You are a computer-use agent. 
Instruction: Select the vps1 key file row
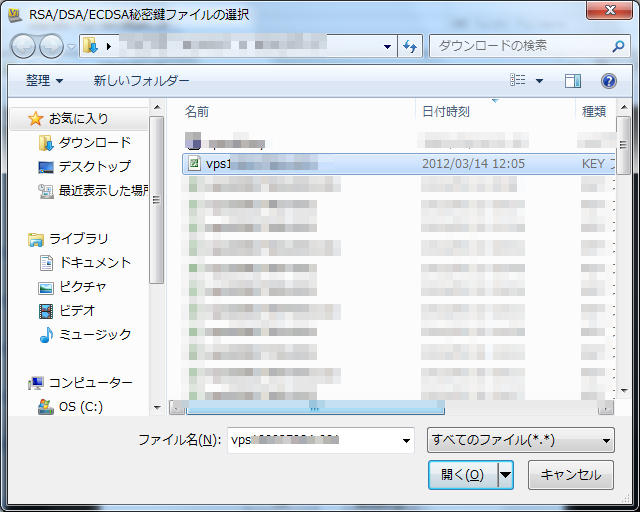tap(399, 164)
